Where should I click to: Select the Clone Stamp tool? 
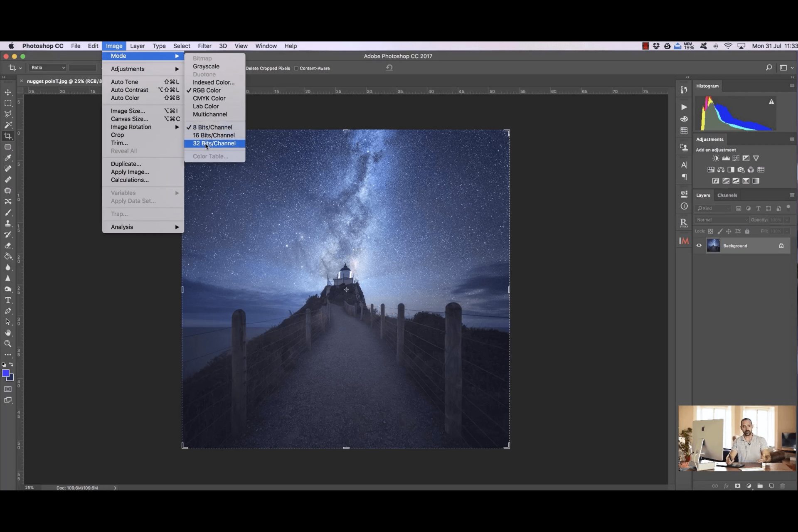click(x=8, y=224)
